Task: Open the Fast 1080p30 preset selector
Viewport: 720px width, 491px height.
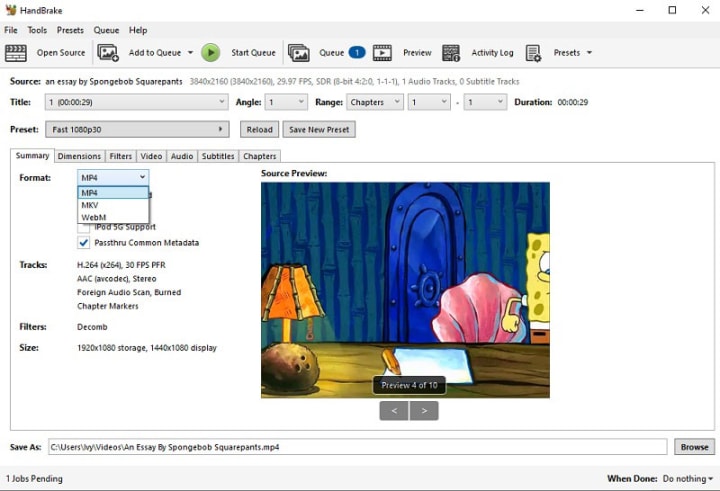Action: tap(137, 130)
